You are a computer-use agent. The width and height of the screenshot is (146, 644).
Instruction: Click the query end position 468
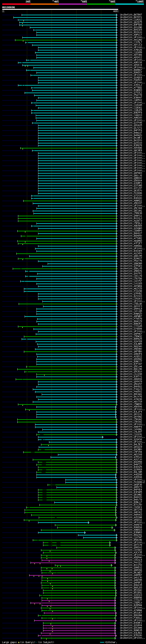coord(115,11)
